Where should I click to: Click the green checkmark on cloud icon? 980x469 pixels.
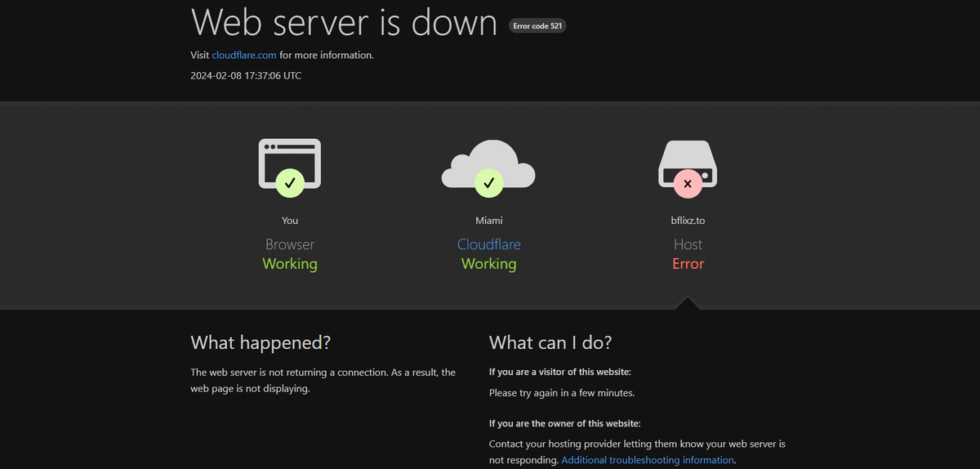488,183
